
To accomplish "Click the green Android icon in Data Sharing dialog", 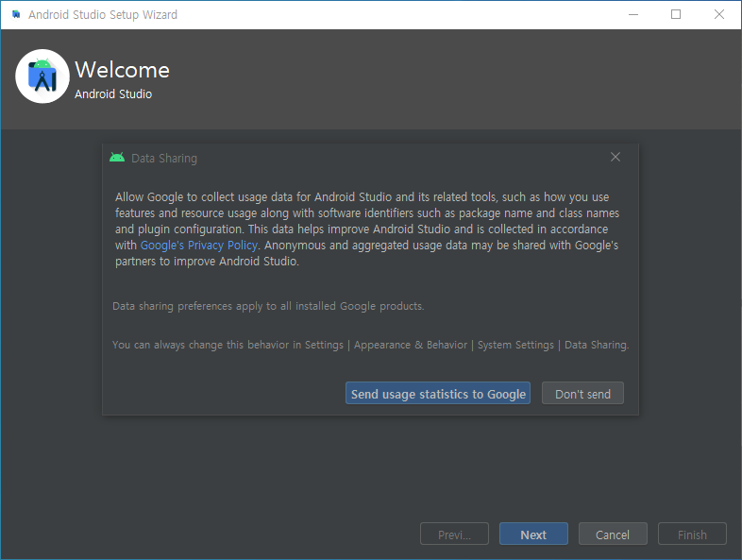I will 117,157.
